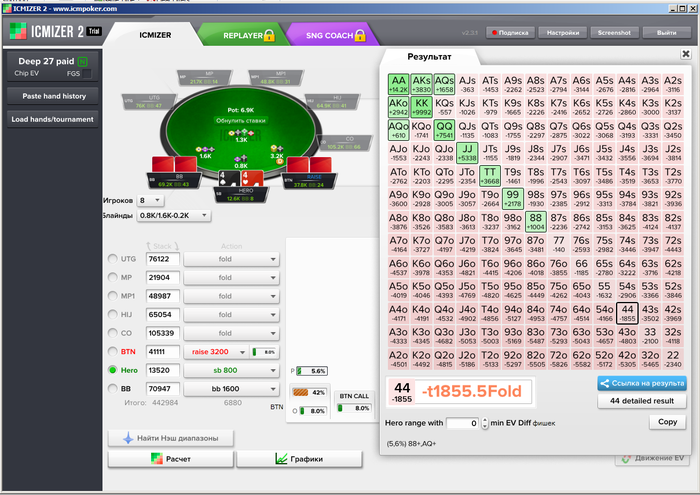Select the 88 hand cell
The height and width of the screenshot is (495, 700).
tap(536, 221)
